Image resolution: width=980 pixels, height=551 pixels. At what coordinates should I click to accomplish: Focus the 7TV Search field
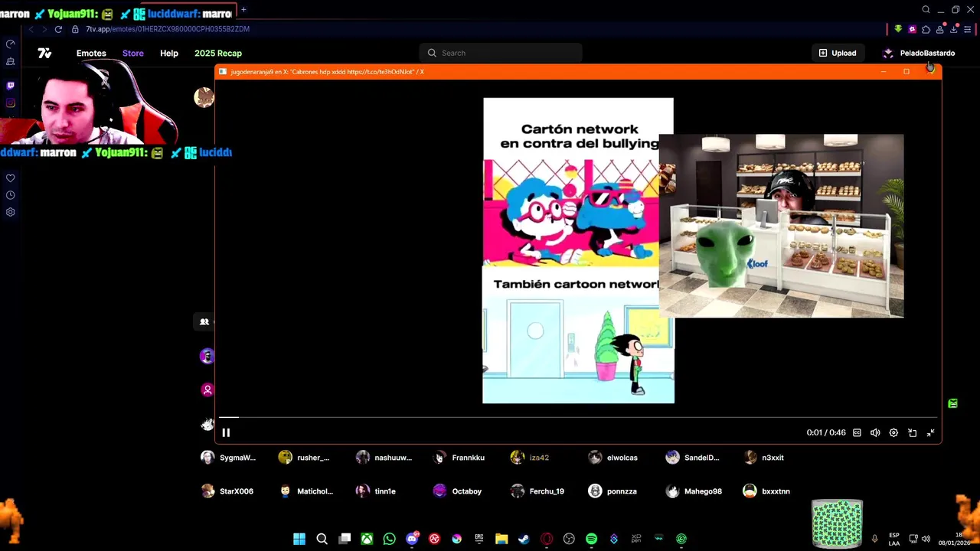click(501, 53)
